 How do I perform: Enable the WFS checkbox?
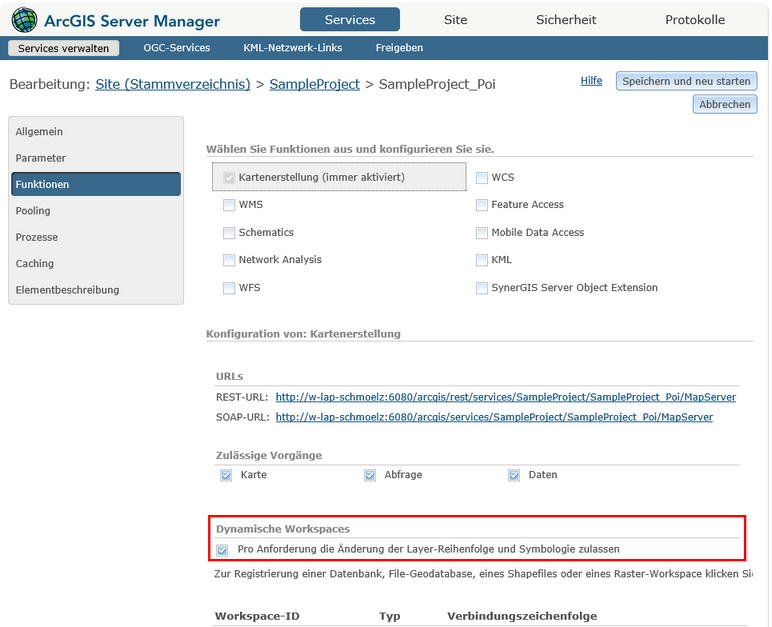[229, 288]
